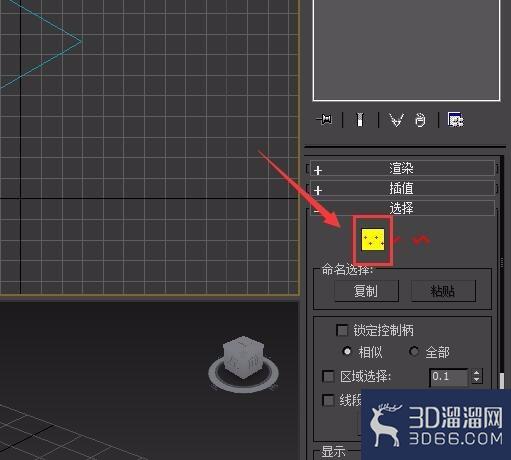The image size is (511, 460).
Task: Expand the 渲染 rollout
Action: [x=402, y=168]
